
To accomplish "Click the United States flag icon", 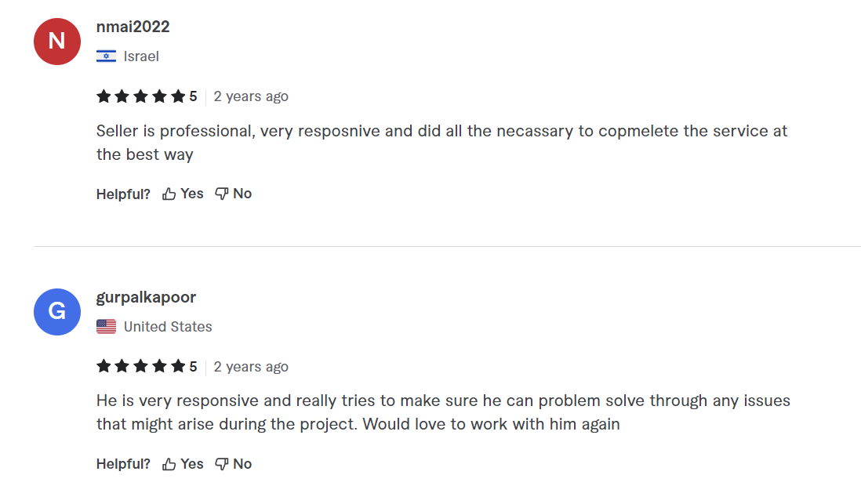I will [106, 327].
